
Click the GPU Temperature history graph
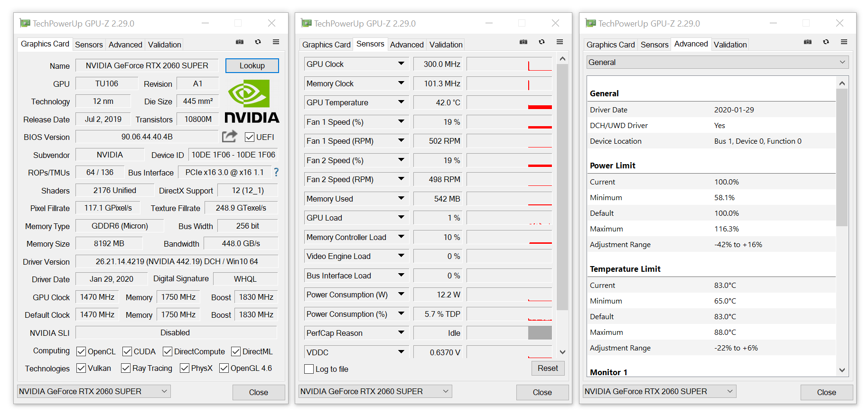(509, 102)
